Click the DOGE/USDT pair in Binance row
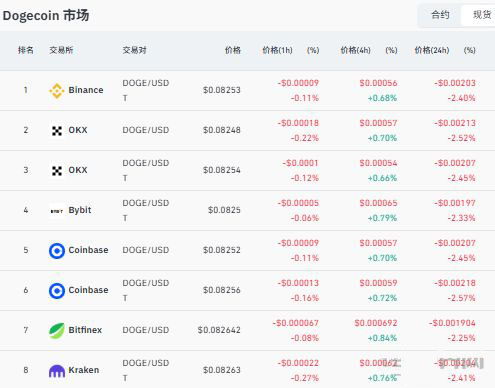Image resolution: width=495 pixels, height=388 pixels. click(146, 90)
